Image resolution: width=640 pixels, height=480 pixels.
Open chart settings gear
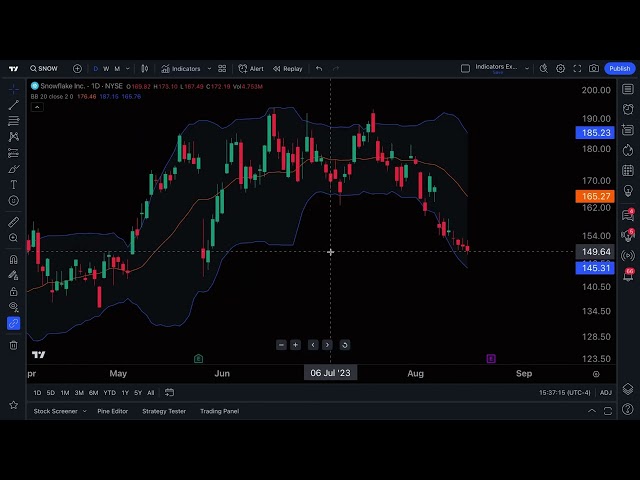pyautogui.click(x=560, y=69)
